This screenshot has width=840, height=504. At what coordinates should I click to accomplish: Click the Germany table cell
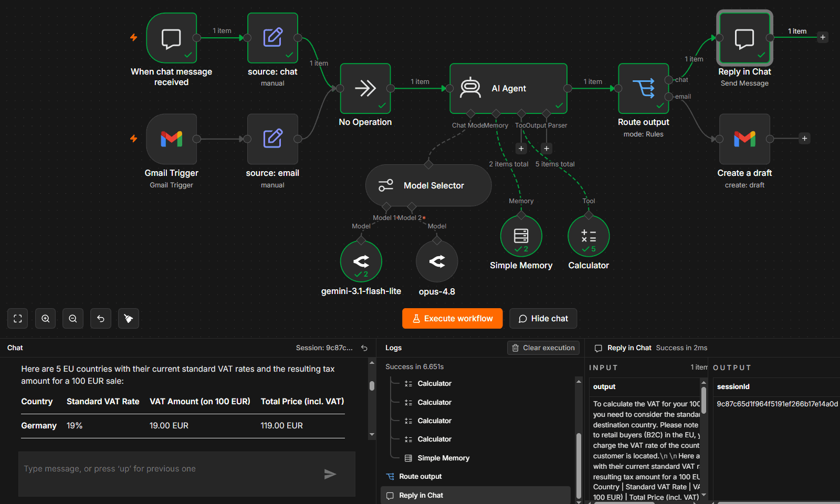click(x=39, y=426)
